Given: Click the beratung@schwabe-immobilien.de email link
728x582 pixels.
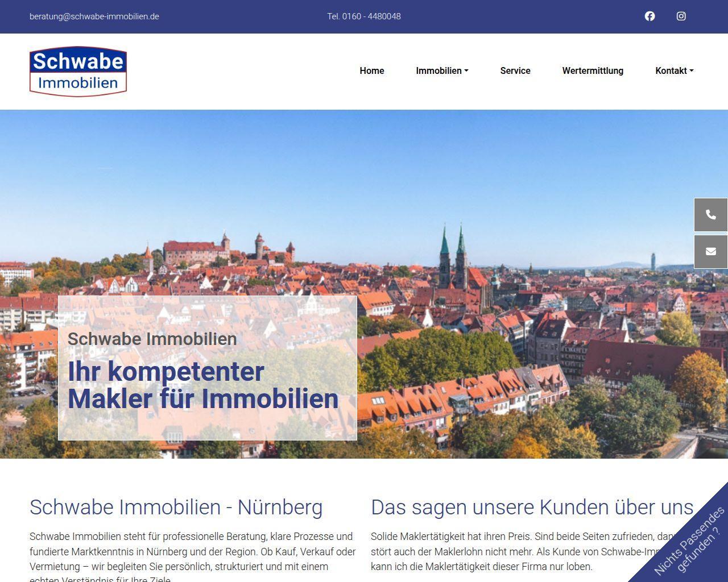Looking at the screenshot, I should pyautogui.click(x=94, y=16).
